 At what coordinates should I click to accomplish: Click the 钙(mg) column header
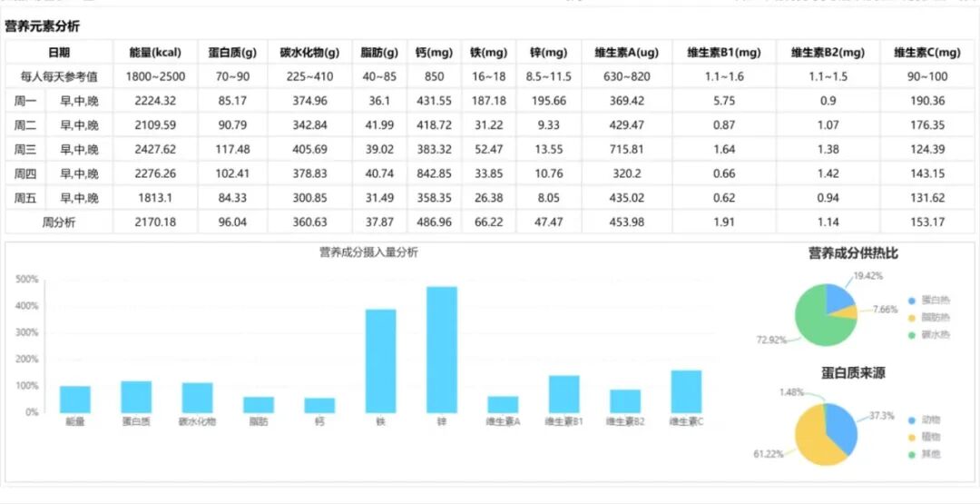coord(434,53)
